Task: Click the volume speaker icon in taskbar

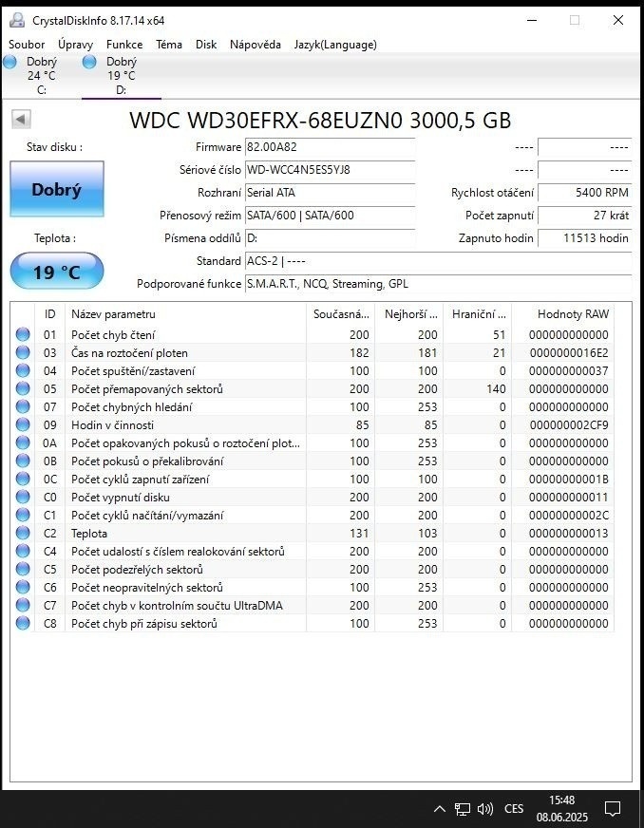Action: 485,808
